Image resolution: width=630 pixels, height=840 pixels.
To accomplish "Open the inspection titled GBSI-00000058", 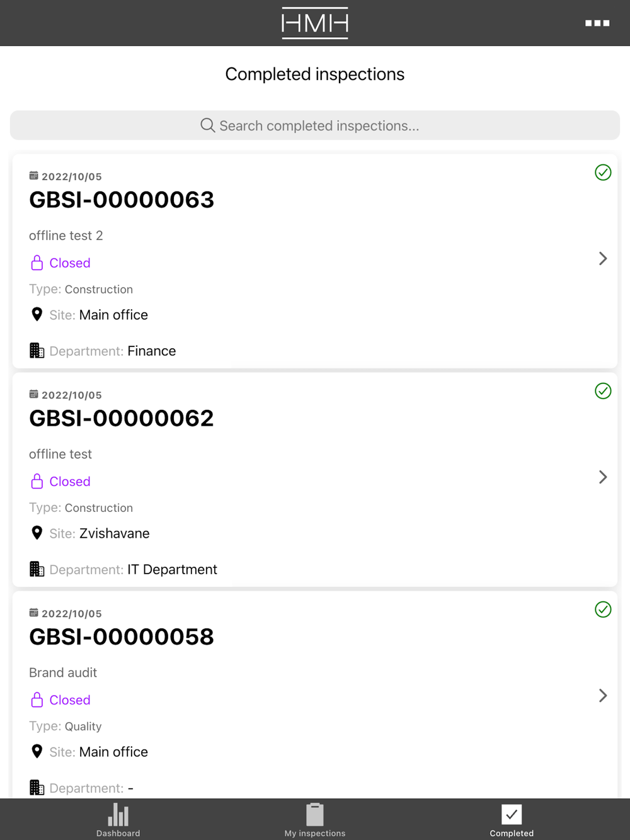I will [122, 637].
